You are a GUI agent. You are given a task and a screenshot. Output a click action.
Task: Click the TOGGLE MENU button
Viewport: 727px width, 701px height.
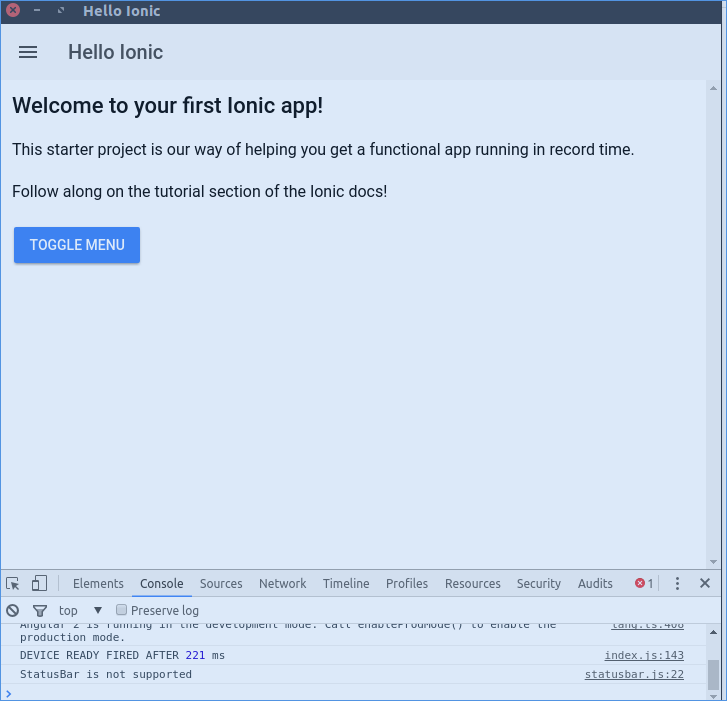coord(77,245)
